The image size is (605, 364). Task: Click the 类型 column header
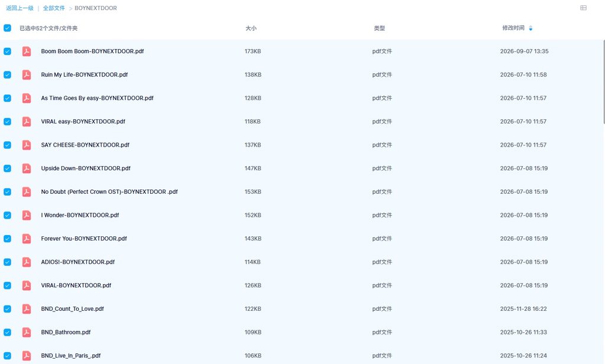pyautogui.click(x=379, y=28)
